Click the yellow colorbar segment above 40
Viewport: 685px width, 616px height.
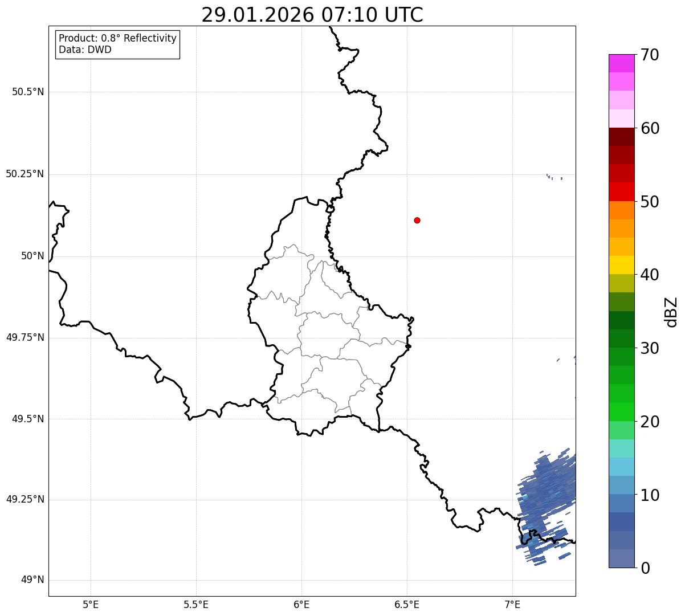tap(621, 265)
